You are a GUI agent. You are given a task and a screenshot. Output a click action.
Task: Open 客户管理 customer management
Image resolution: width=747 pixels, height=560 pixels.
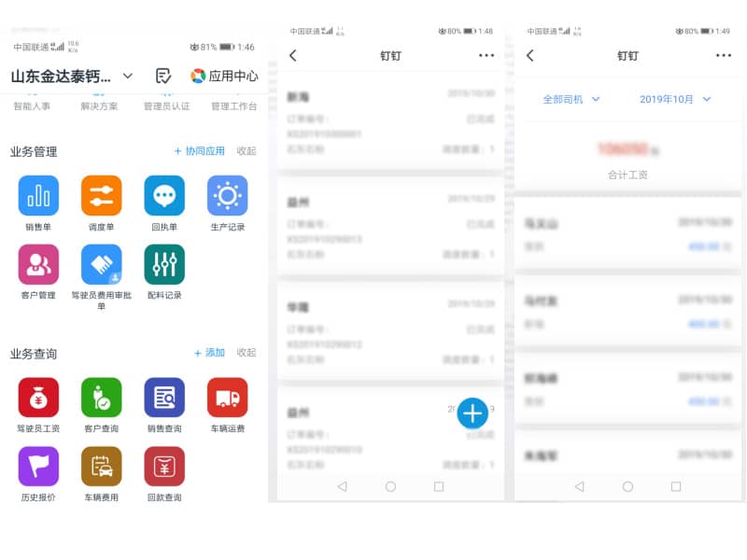[37, 266]
